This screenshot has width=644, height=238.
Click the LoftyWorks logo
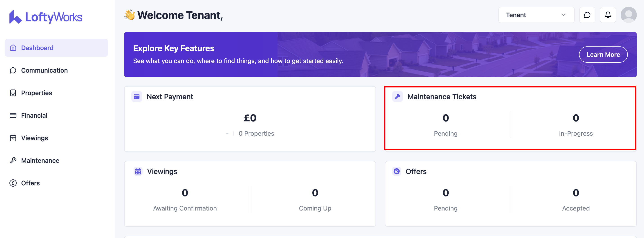tap(46, 17)
